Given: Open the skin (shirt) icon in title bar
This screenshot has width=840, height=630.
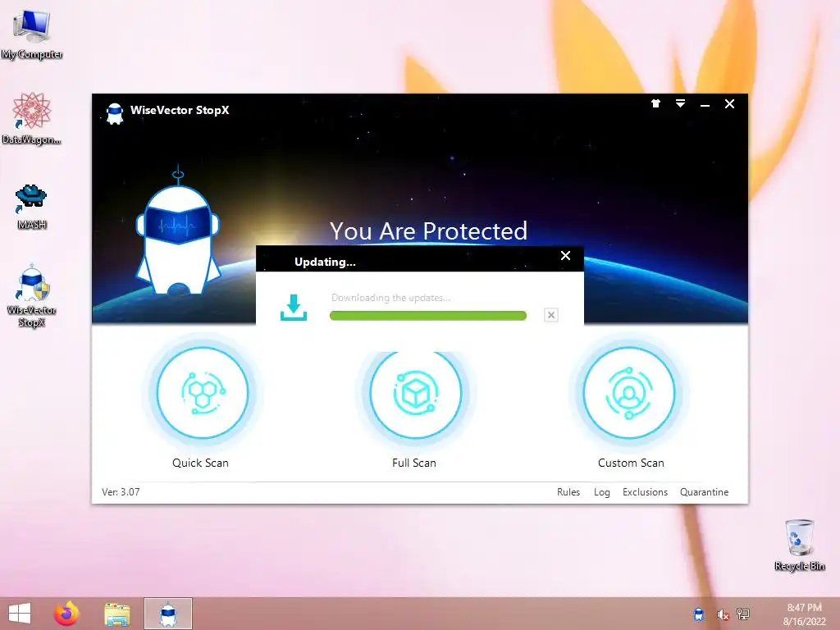Looking at the screenshot, I should click(x=655, y=103).
